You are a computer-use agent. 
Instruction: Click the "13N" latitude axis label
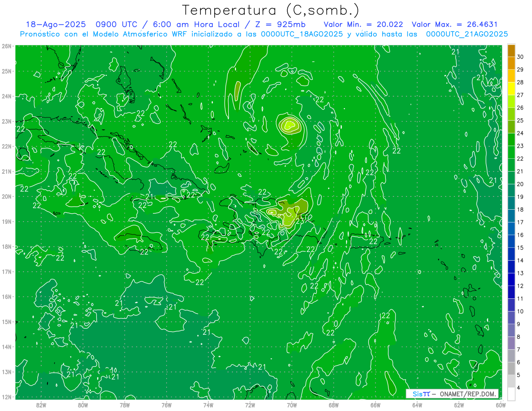pyautogui.click(x=7, y=372)
